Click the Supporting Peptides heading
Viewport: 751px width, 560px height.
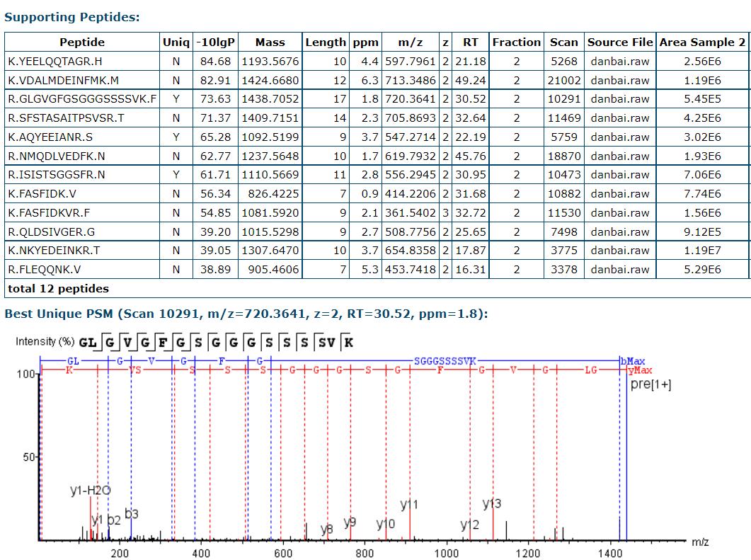[71, 17]
